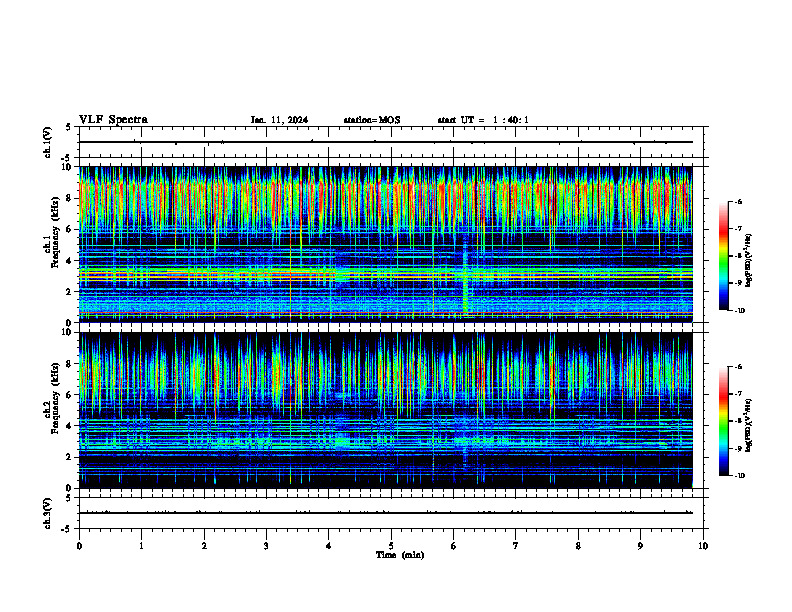Click the ch.1 spectrogram panel
This screenshot has height=612, width=792.
386,244
